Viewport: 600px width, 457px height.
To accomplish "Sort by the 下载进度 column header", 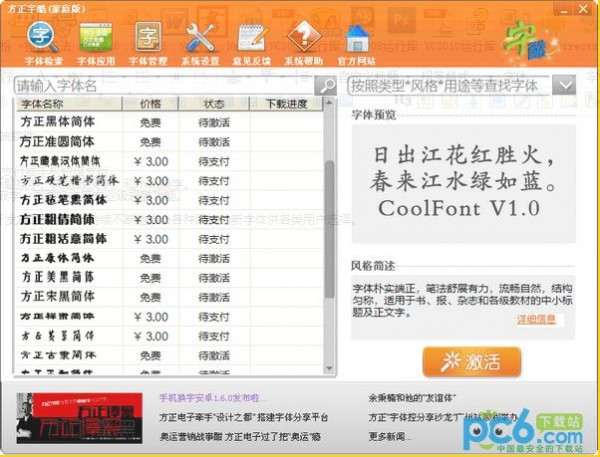I will point(286,104).
